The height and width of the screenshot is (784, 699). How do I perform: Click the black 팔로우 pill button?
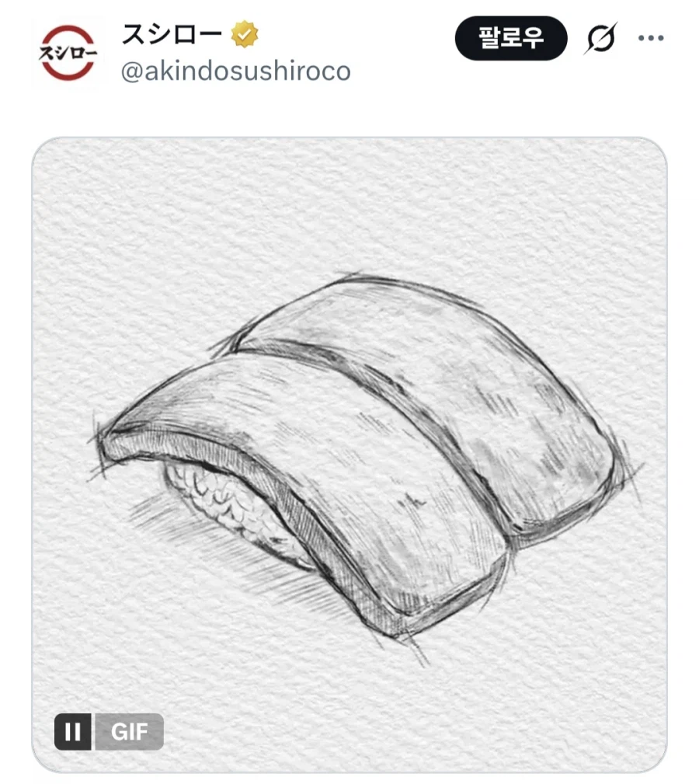pos(510,38)
